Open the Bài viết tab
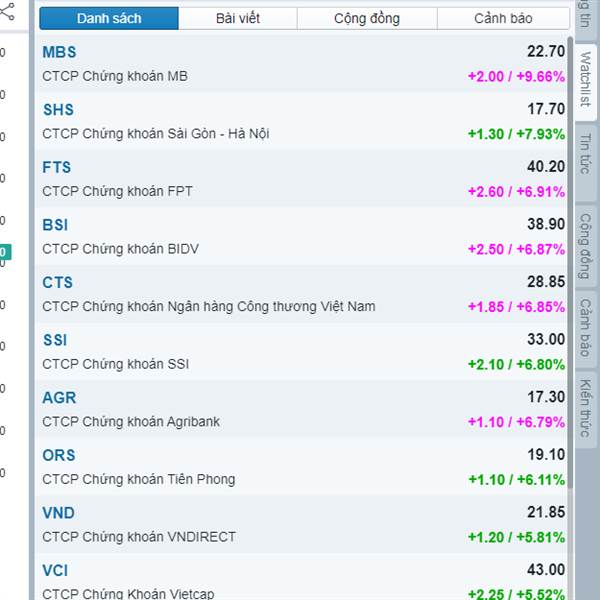Image resolution: width=600 pixels, height=600 pixels. click(238, 18)
